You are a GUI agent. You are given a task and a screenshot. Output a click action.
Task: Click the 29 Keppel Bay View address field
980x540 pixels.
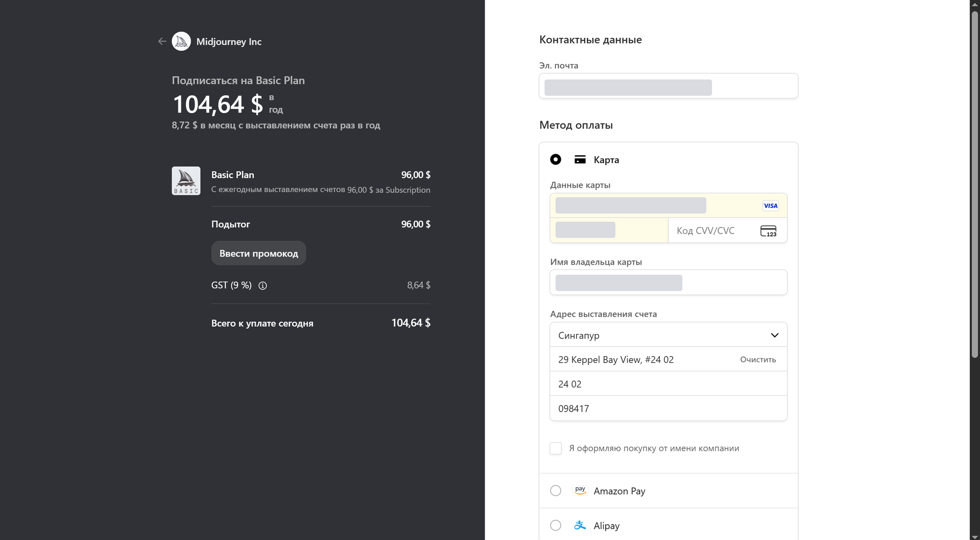pos(668,359)
